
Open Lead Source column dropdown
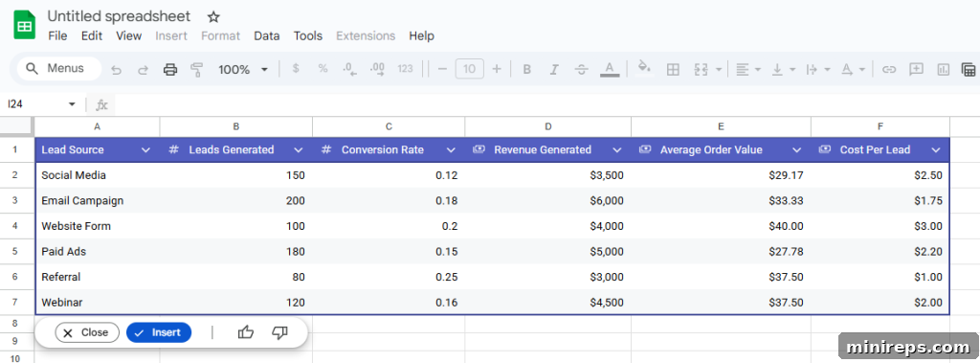(x=145, y=150)
